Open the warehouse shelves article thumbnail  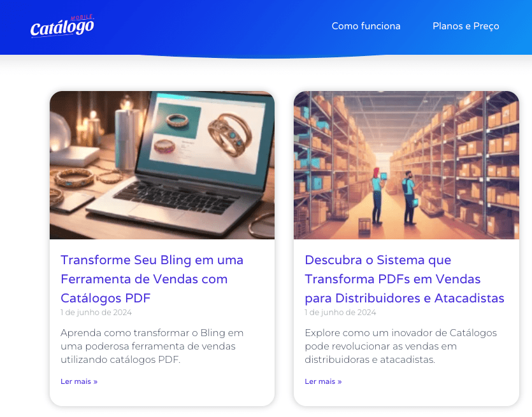tap(406, 165)
